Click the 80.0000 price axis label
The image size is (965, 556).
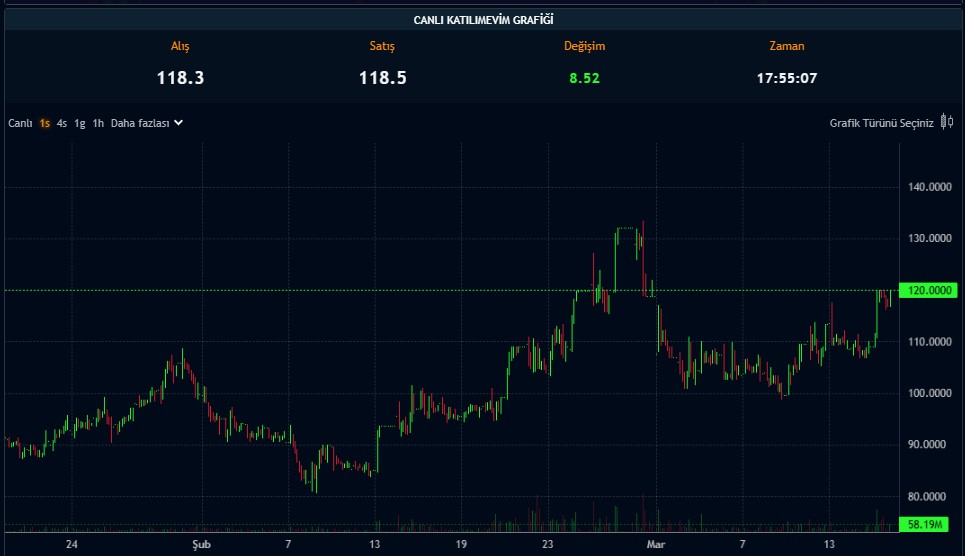pos(930,496)
